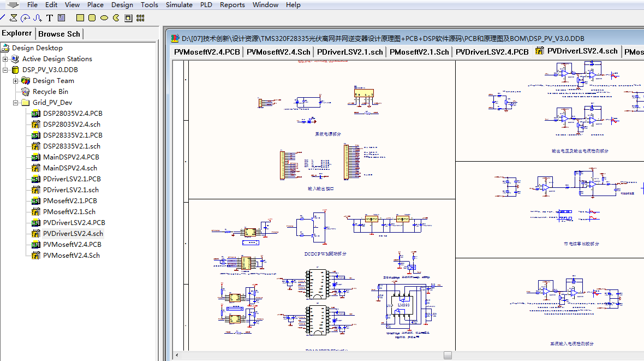Select the ellipse drawing tool
Viewport: 644px width, 361px height.
104,17
